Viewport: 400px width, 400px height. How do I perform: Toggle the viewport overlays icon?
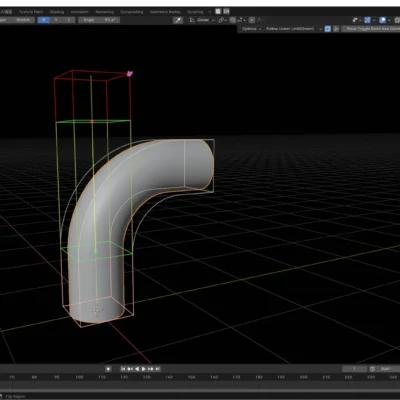click(383, 20)
